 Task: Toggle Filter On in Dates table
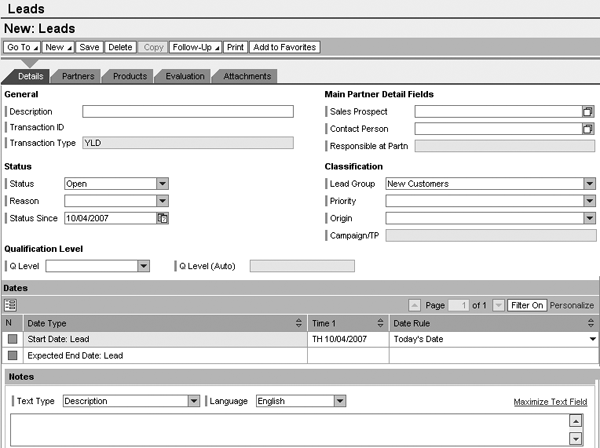(x=526, y=304)
